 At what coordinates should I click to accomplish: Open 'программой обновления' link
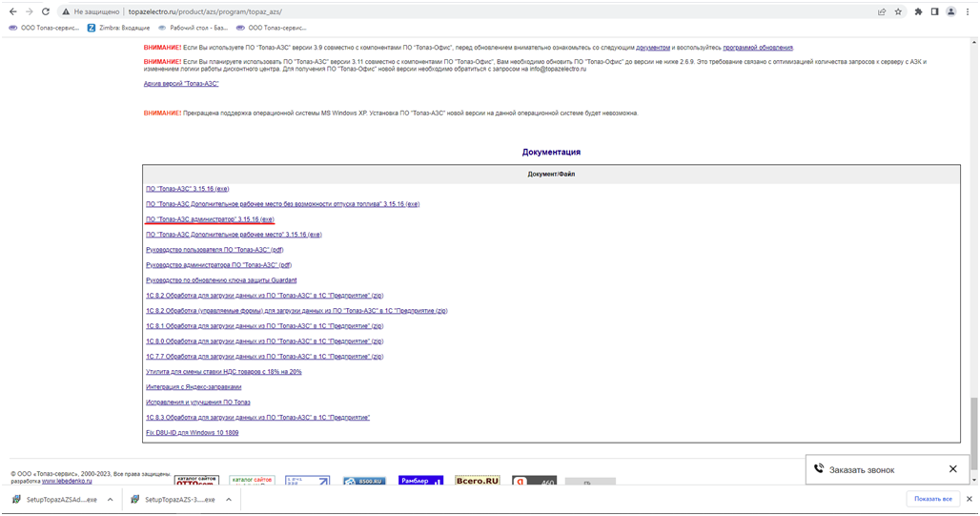click(x=758, y=48)
